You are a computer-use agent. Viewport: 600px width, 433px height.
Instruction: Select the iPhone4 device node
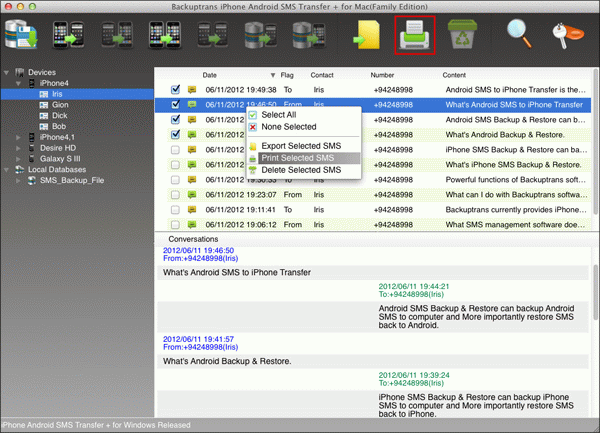pos(54,83)
